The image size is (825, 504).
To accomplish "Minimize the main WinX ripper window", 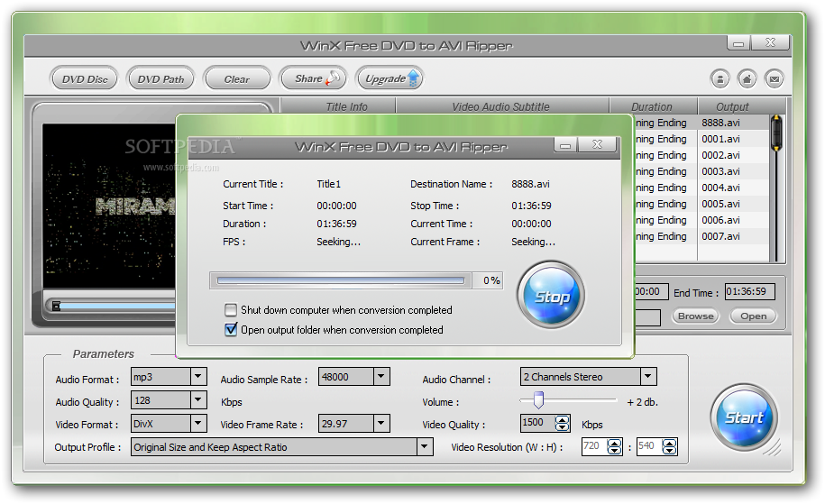I will 738,42.
